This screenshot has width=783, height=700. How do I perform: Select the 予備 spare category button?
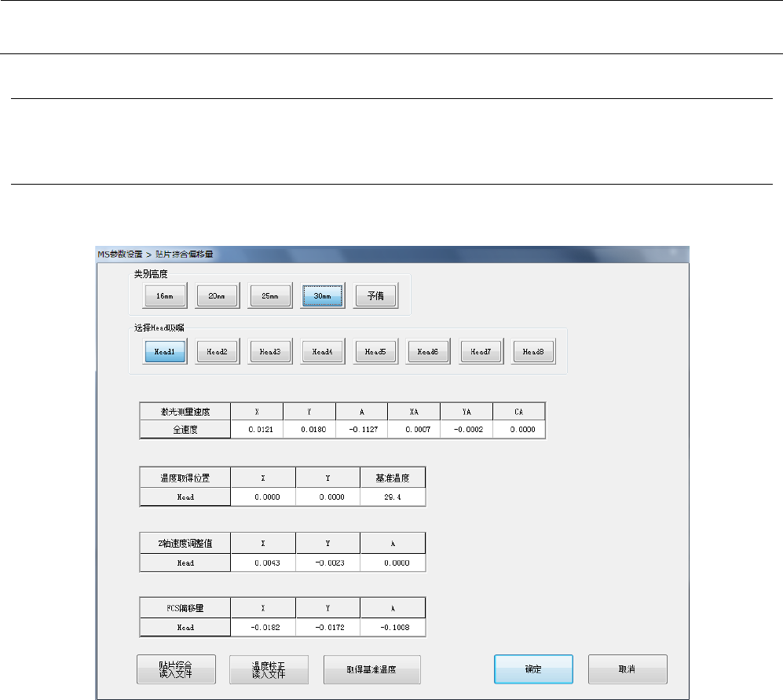[375, 295]
